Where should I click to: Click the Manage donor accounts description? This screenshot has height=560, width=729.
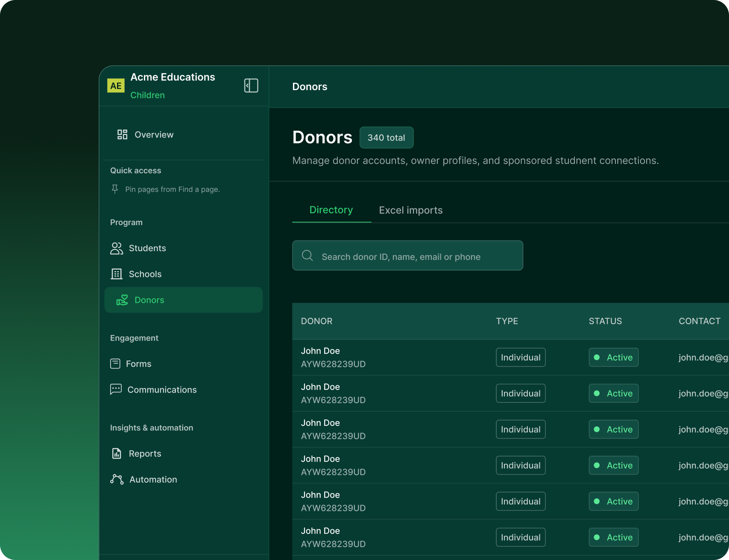[475, 161]
